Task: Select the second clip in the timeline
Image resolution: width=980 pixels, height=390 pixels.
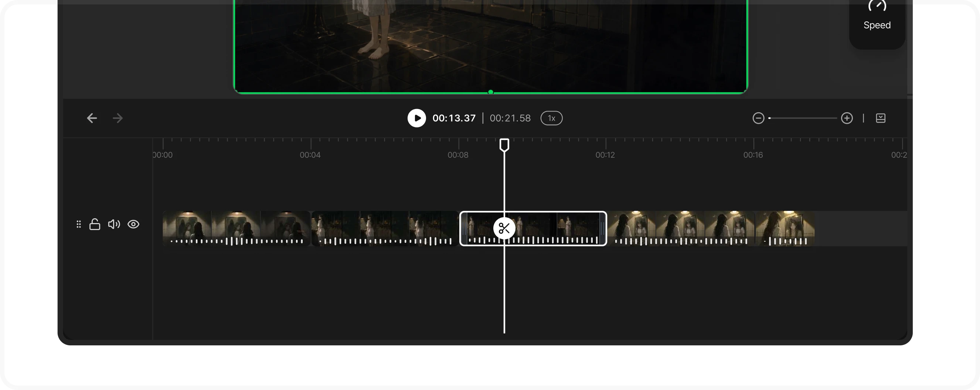Action: coord(385,229)
